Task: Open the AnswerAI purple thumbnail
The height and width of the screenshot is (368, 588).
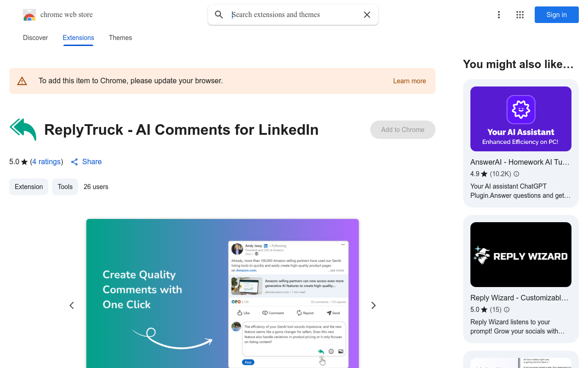Action: point(521,119)
